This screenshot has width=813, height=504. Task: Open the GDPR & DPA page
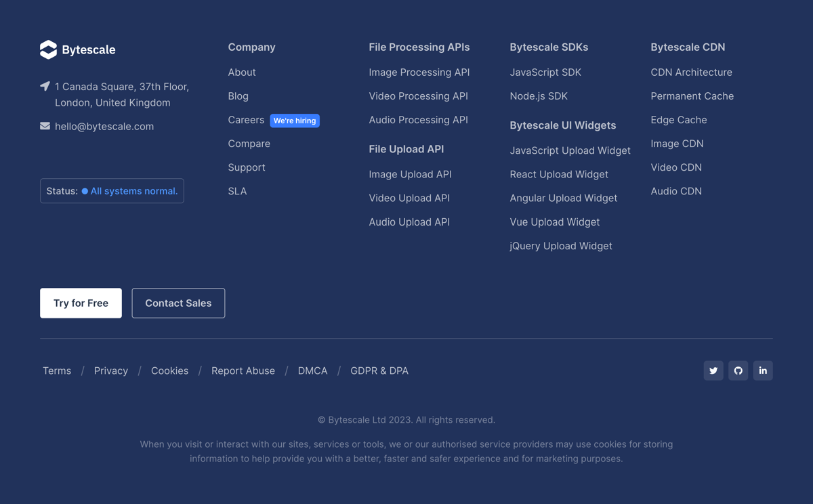(x=379, y=371)
